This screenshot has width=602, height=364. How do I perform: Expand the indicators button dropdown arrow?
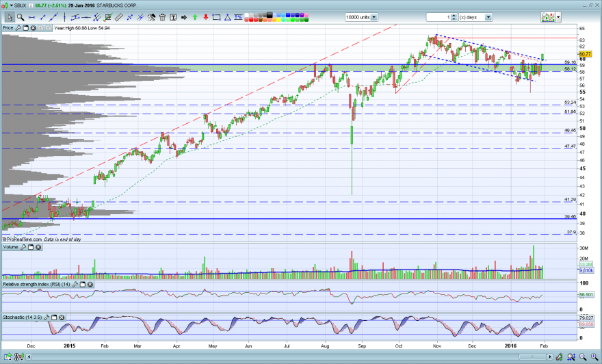point(558,17)
